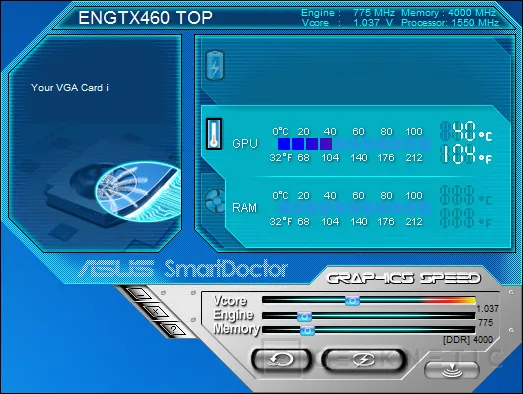Image resolution: width=523 pixels, height=394 pixels.
Task: Click the Memory clock slider handle
Action: click(x=307, y=331)
